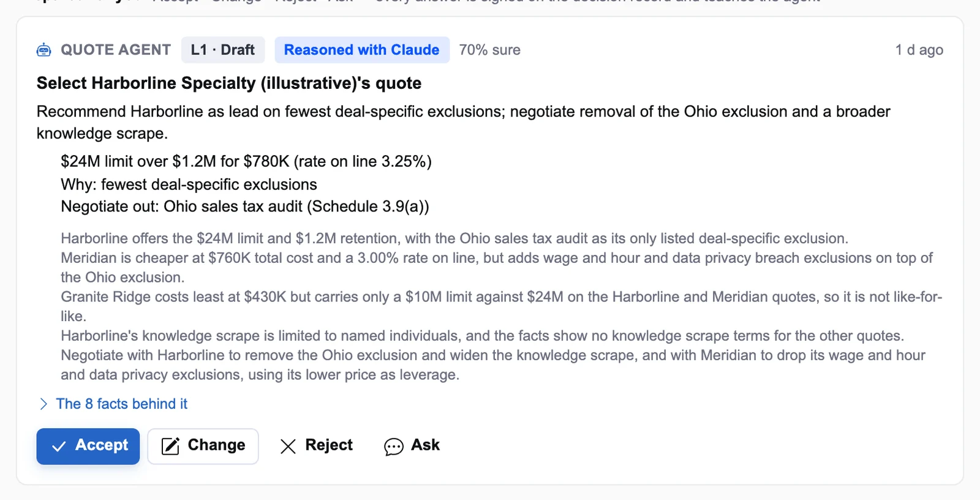Click the 'Harborline offers the $24M limit' sentence
The height and width of the screenshot is (500, 980).
pyautogui.click(x=454, y=238)
